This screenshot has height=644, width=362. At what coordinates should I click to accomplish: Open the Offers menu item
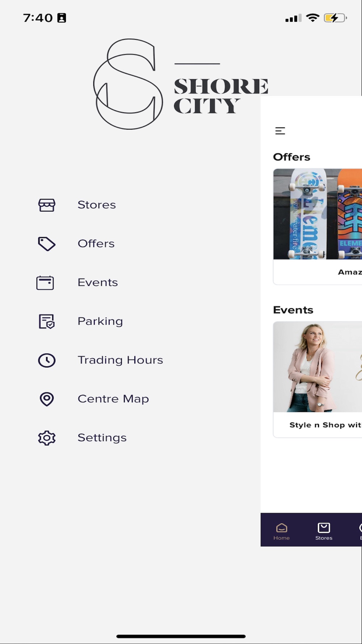[96, 244]
